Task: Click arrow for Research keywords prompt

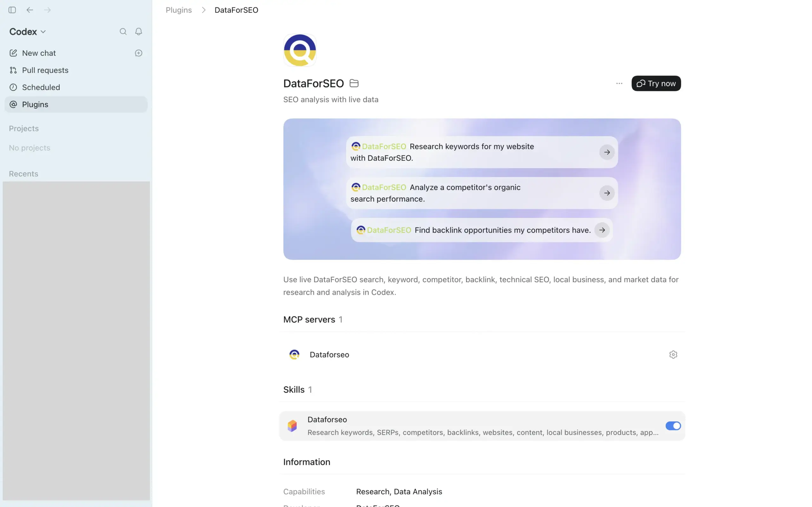Action: [x=607, y=152]
